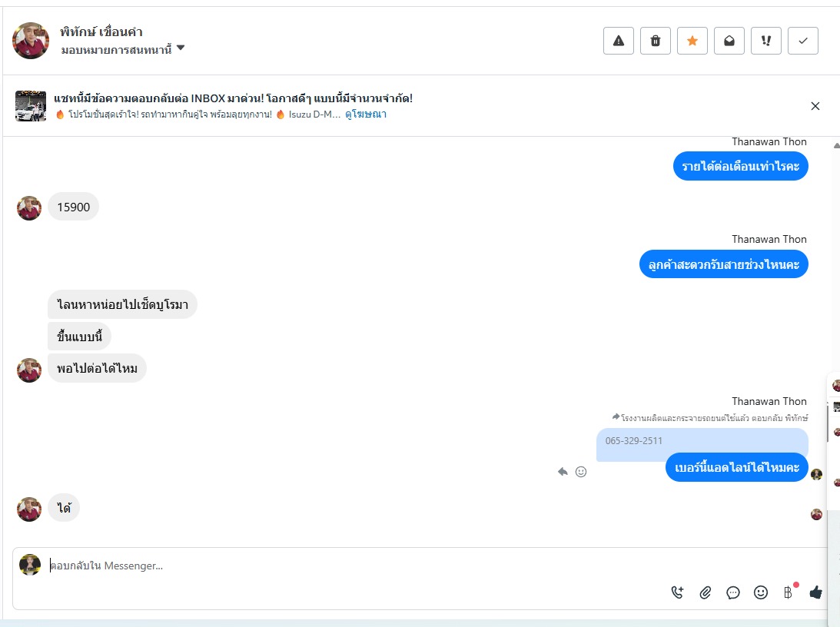Open the ดูโฆษณา ad link
The height and width of the screenshot is (627, 840).
coord(365,114)
